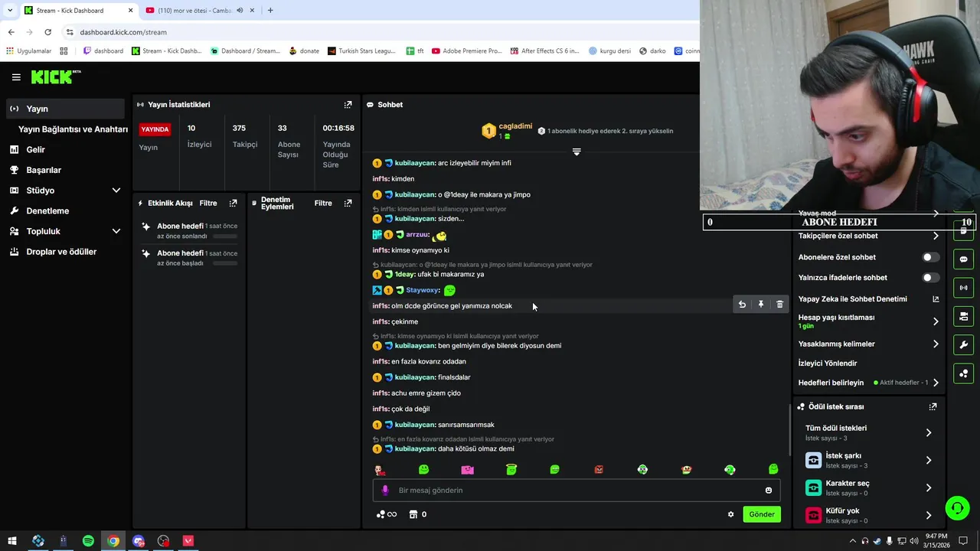
Task: Click the reply arrow on the hovered message
Action: pos(742,305)
